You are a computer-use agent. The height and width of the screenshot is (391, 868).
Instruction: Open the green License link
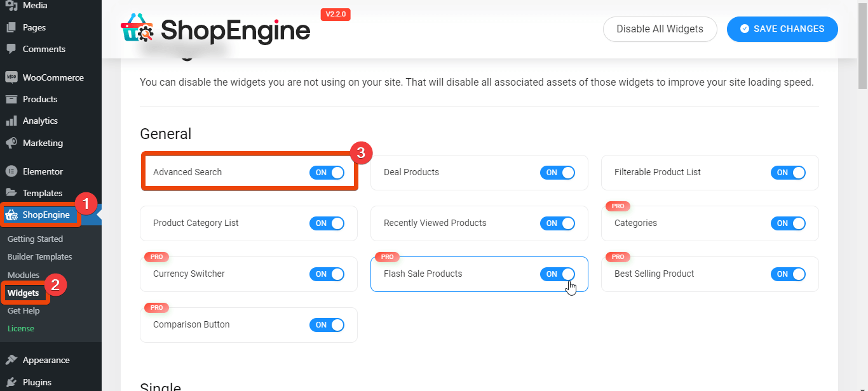point(21,329)
